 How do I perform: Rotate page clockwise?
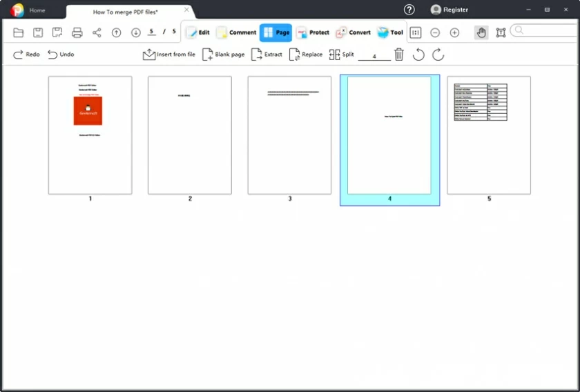[438, 55]
